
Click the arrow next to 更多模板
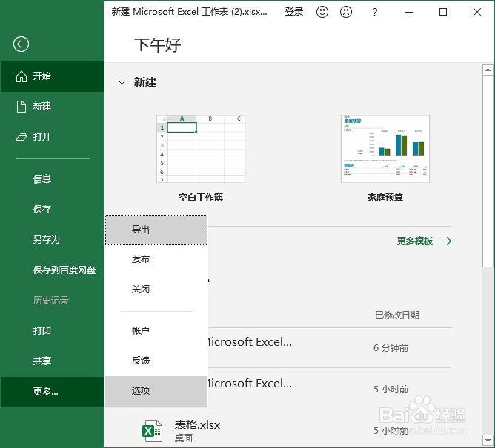pyautogui.click(x=446, y=241)
